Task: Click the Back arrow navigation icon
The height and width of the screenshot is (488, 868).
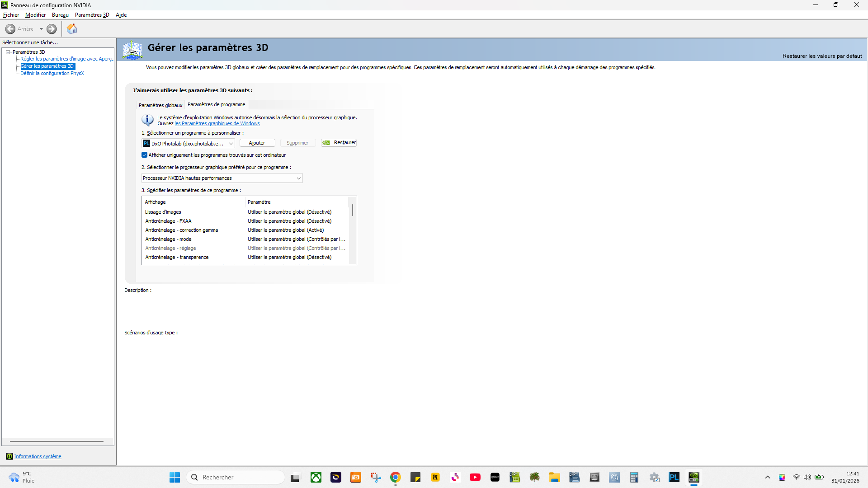Action: point(10,29)
